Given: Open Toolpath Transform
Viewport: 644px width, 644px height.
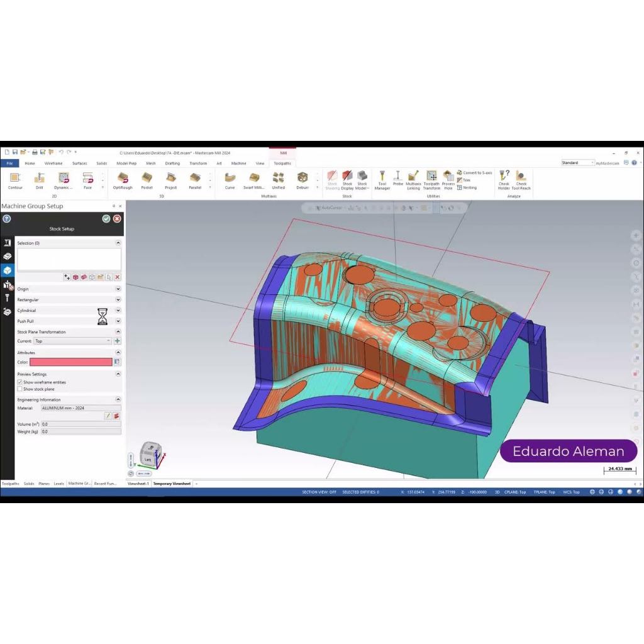Looking at the screenshot, I should 431,180.
